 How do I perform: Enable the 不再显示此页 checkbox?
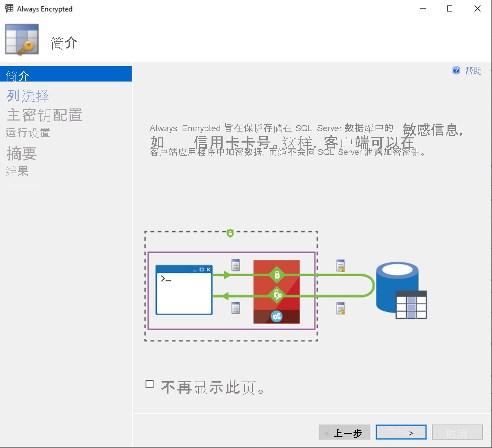150,384
